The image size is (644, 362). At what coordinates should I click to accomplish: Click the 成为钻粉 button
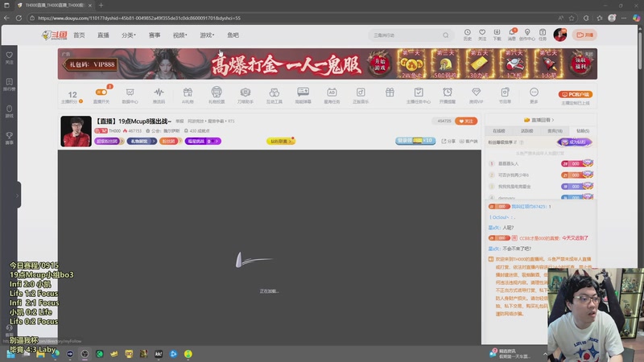(x=574, y=142)
